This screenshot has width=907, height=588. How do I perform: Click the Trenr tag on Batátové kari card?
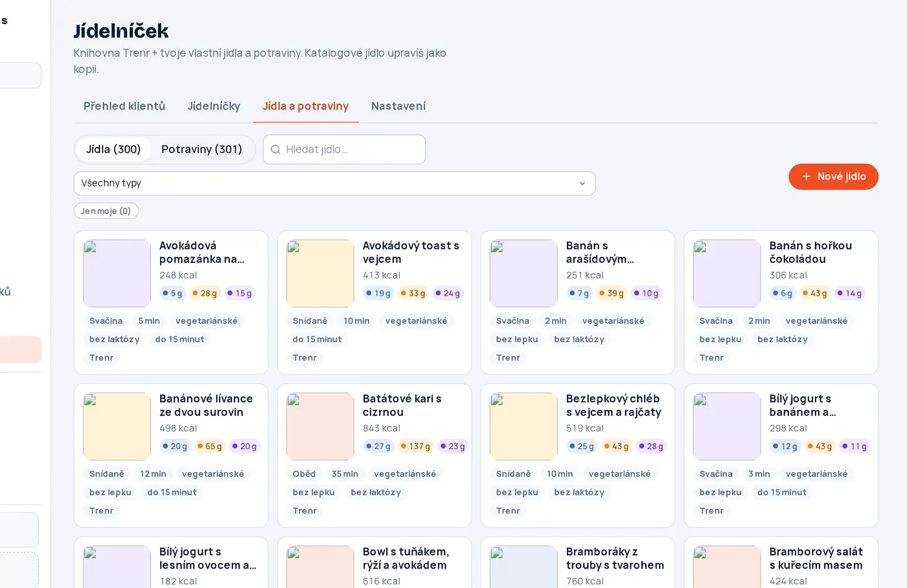[304, 511]
